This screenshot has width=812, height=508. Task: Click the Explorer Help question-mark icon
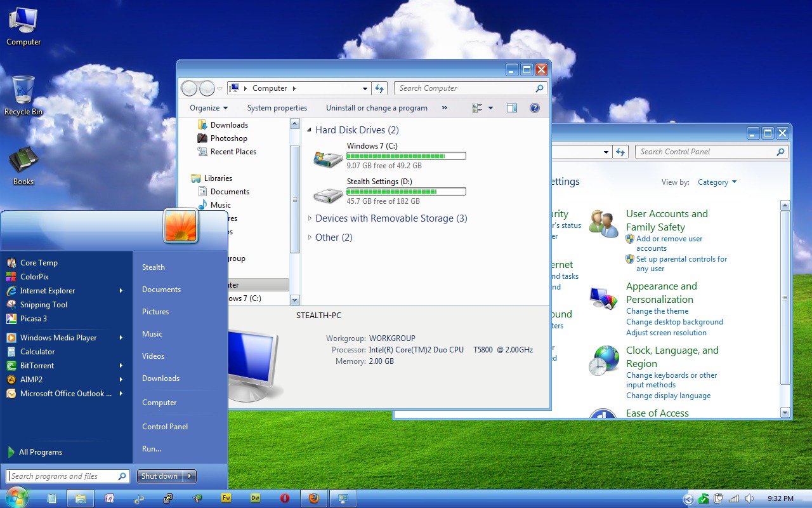click(534, 108)
